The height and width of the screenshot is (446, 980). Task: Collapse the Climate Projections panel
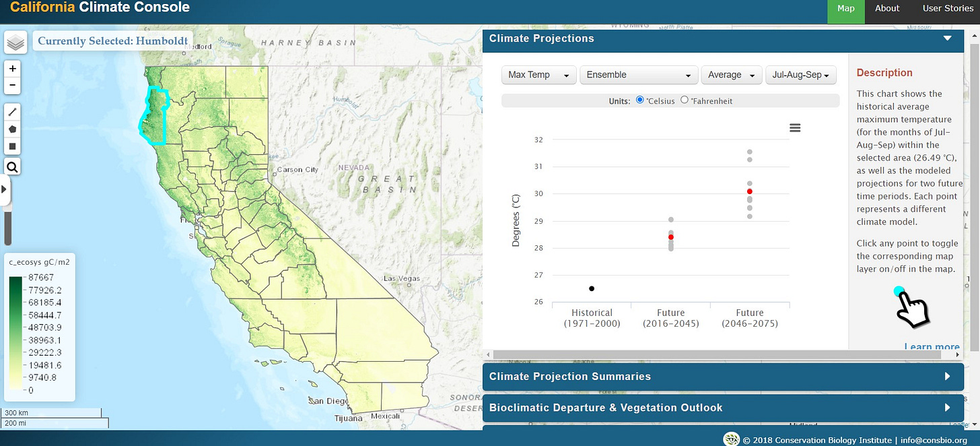coord(948,38)
